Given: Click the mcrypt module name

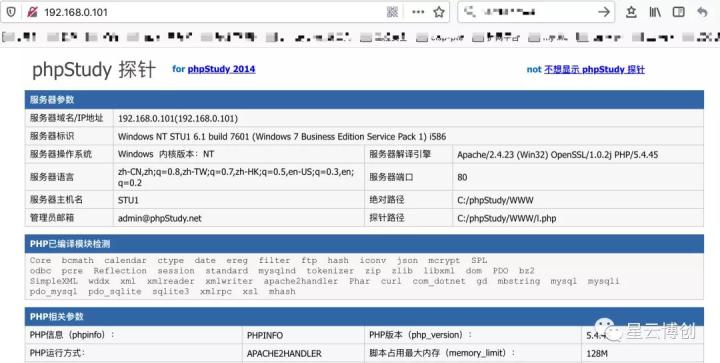Looking at the screenshot, I should [444, 260].
